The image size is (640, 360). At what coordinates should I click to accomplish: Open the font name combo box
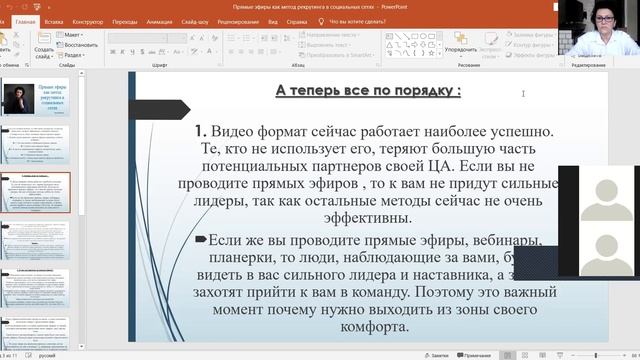tap(138, 38)
